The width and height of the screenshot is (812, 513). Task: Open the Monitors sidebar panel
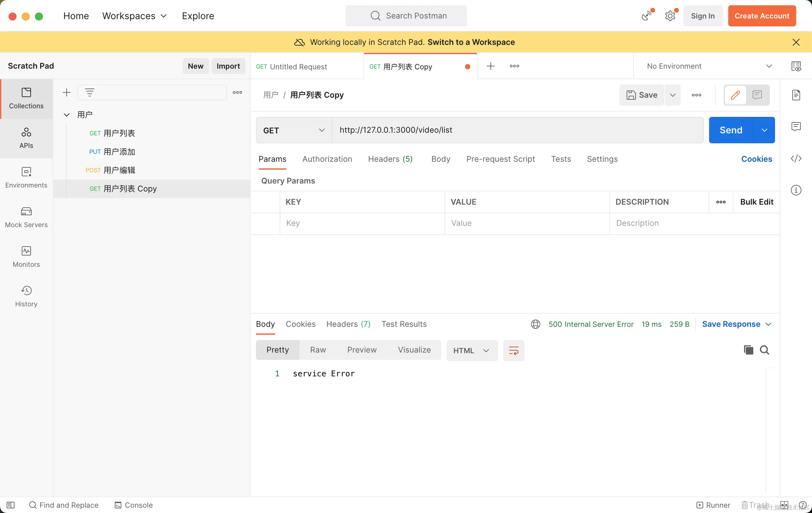coord(26,257)
